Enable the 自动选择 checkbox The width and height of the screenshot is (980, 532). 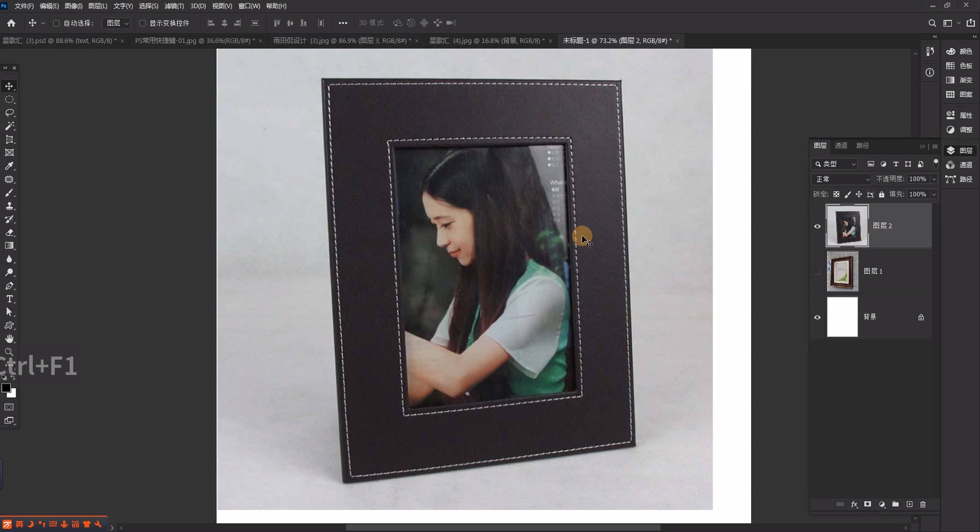click(x=57, y=23)
